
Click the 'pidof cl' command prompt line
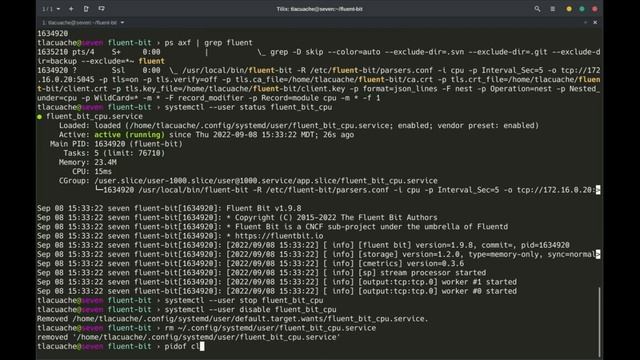(x=121, y=347)
